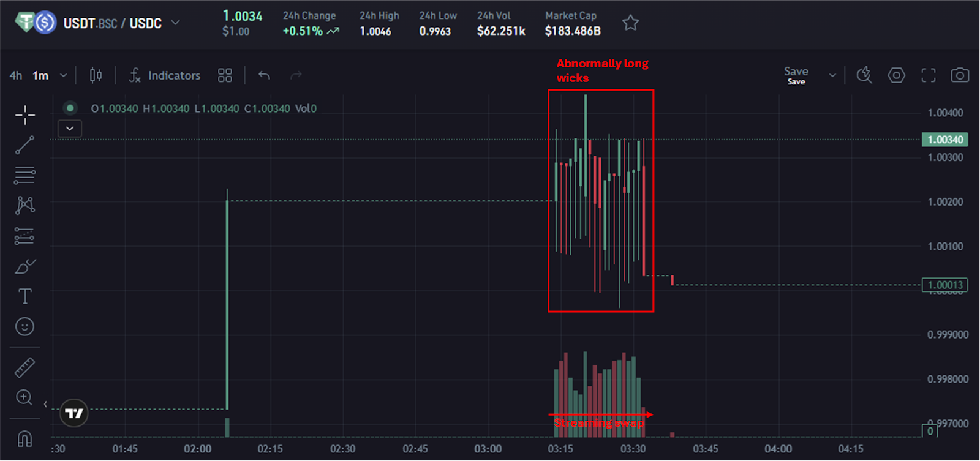The width and height of the screenshot is (980, 461).
Task: Expand the USDT.BSC / USDC pair selector
Action: (175, 23)
